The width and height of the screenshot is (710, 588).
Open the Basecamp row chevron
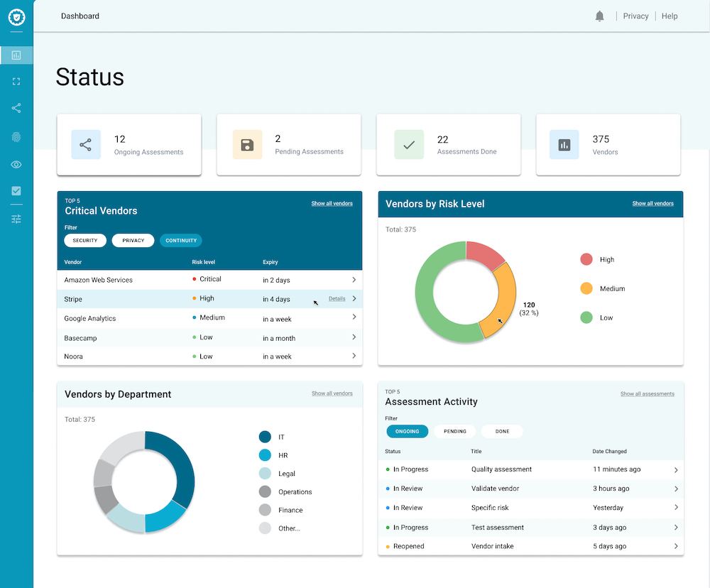click(x=354, y=337)
